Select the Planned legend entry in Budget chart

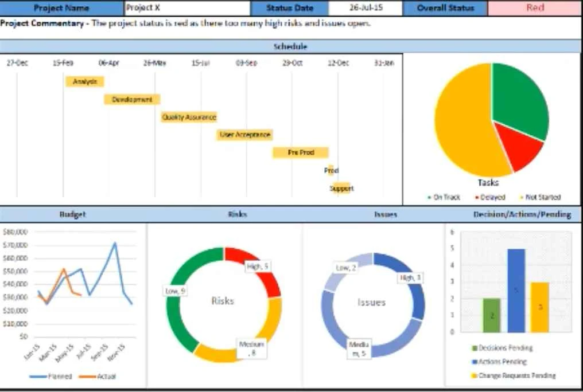click(x=51, y=377)
